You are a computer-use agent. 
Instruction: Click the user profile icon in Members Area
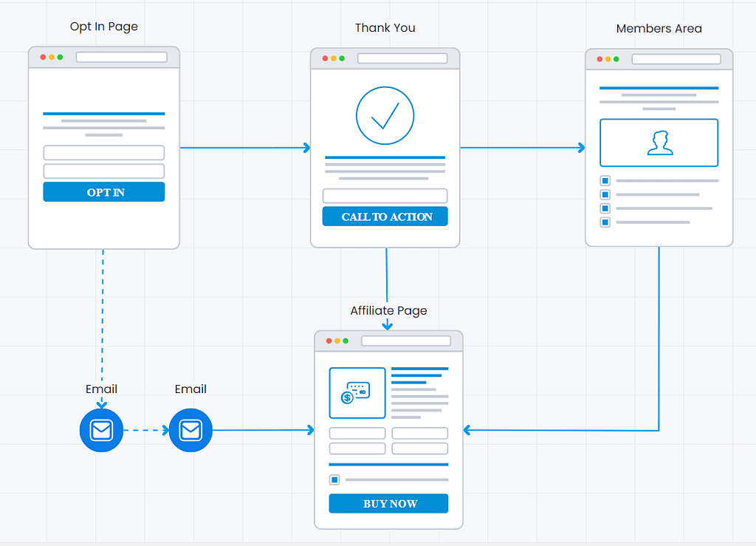(x=659, y=143)
